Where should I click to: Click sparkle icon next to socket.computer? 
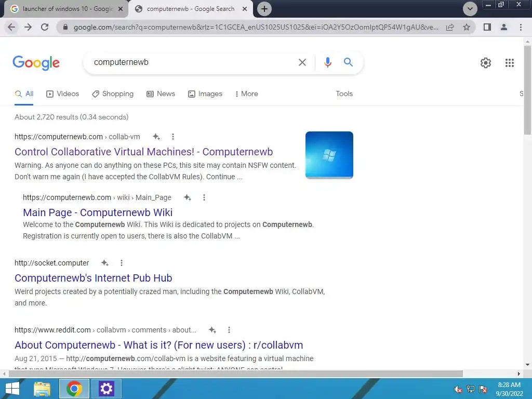(x=105, y=263)
